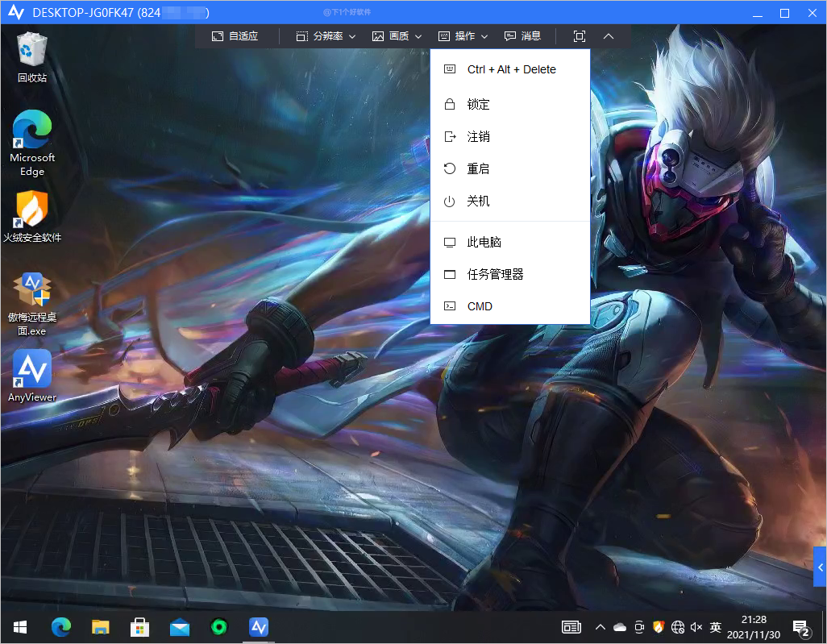Expand the 分辨率 (resolution) dropdown
Viewport: 827px width, 644px height.
click(326, 35)
